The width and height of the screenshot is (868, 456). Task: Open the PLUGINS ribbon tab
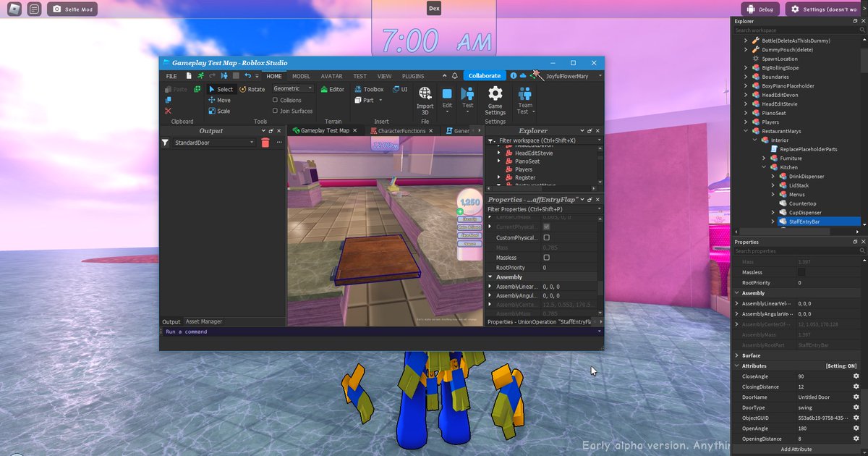tap(413, 76)
